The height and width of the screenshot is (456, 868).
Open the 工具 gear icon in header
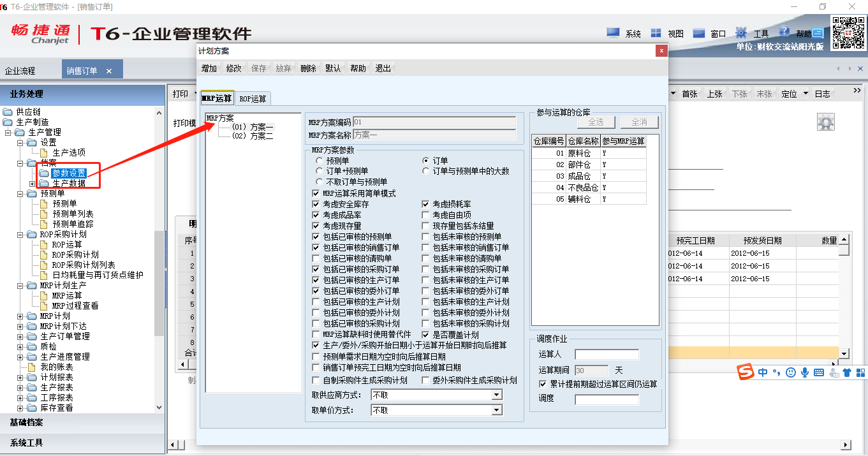(x=741, y=33)
